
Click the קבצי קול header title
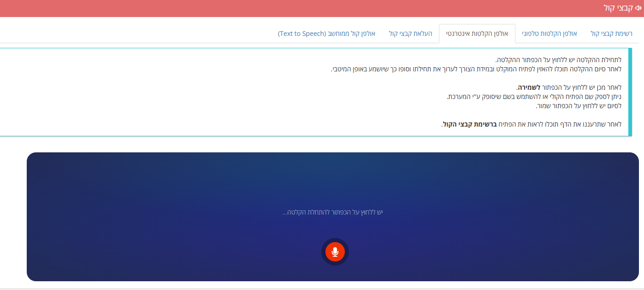point(618,8)
